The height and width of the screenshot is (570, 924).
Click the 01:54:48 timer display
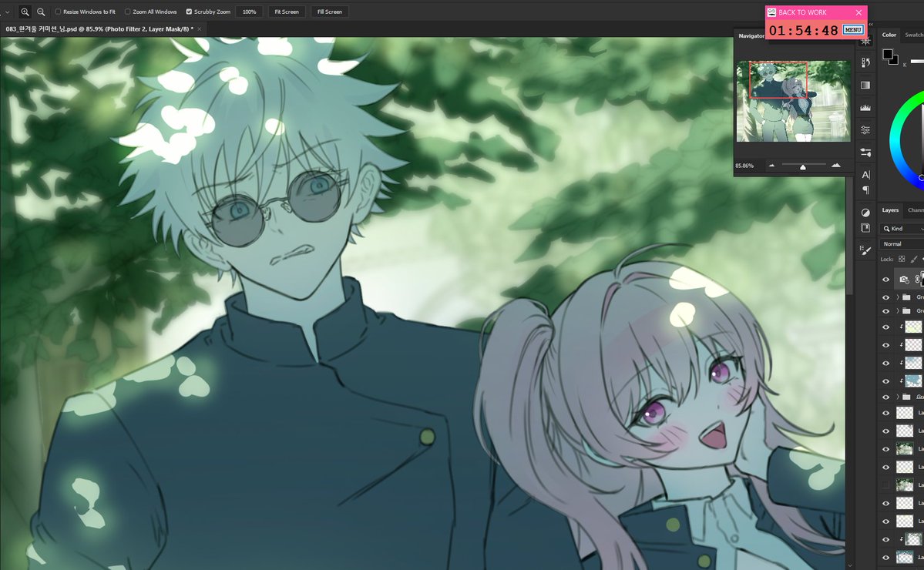(803, 31)
